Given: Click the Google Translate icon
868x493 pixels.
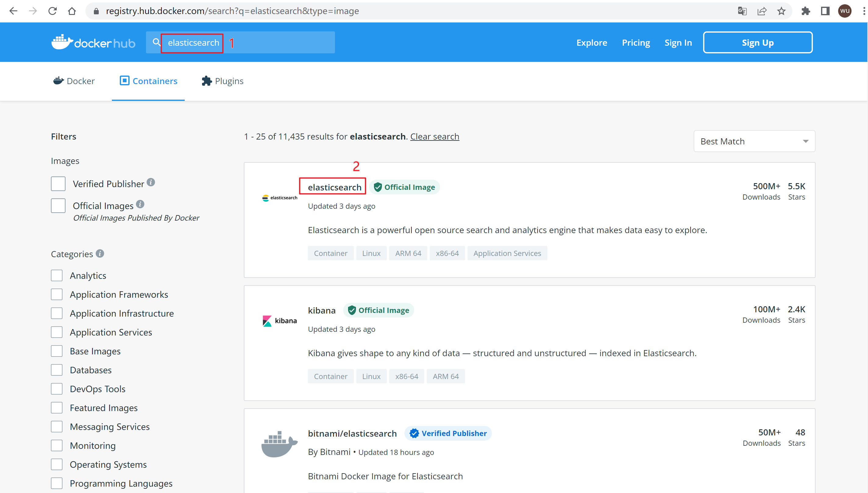Looking at the screenshot, I should click(x=742, y=11).
